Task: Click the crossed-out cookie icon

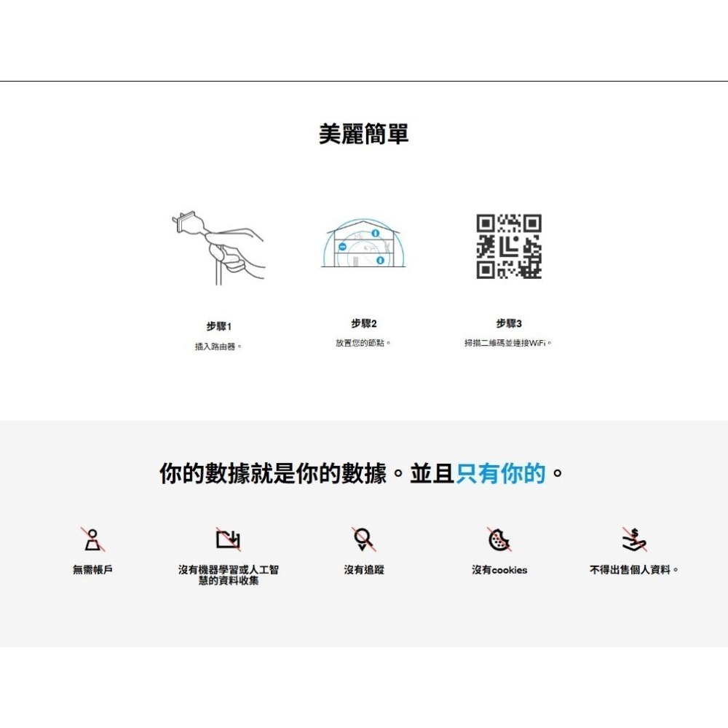Action: point(499,539)
